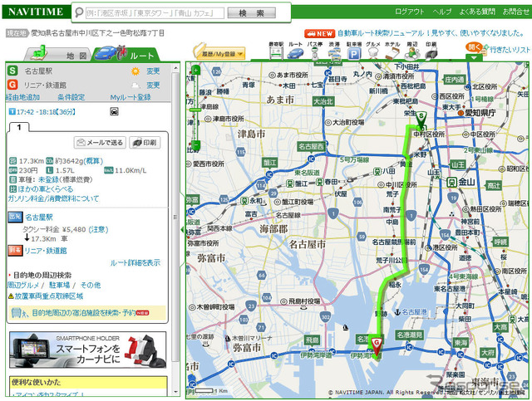Click the traffic jam (渋滞) toolbar icon
This screenshot has height=401, width=532.
(x=334, y=54)
